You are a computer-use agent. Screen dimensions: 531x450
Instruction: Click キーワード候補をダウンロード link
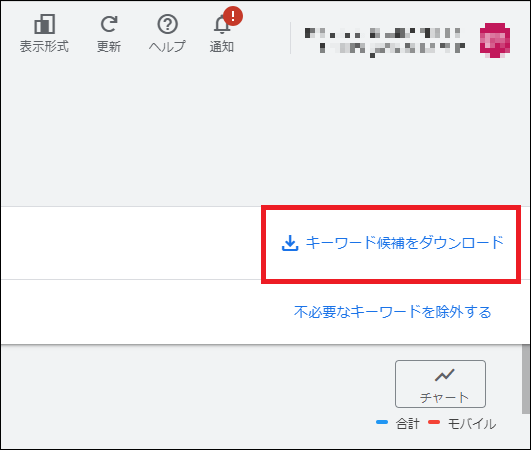405,243
